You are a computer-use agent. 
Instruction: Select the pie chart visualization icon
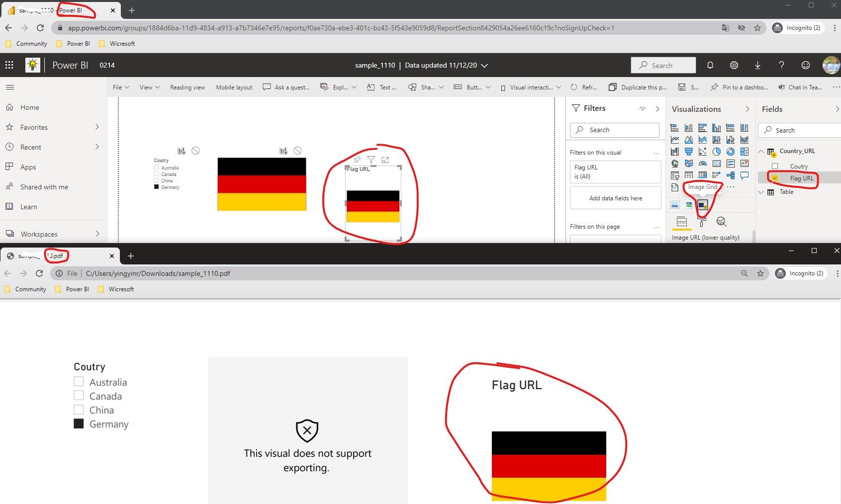pos(716,152)
